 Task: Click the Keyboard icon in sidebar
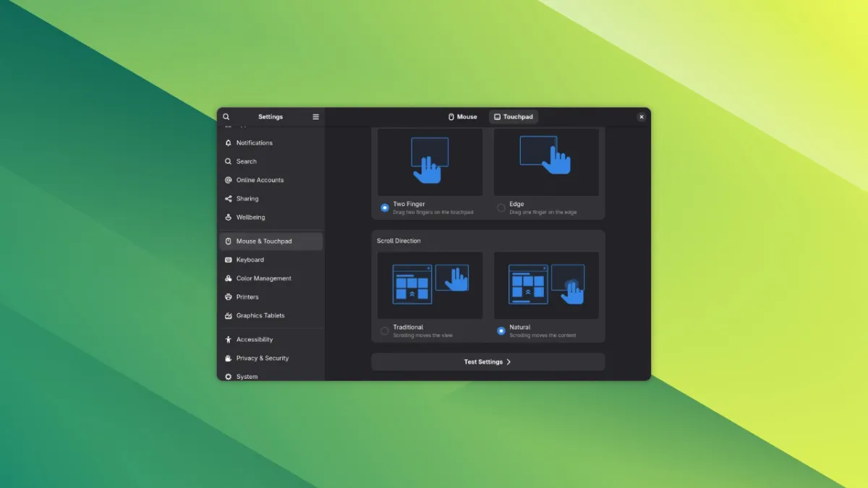229,260
